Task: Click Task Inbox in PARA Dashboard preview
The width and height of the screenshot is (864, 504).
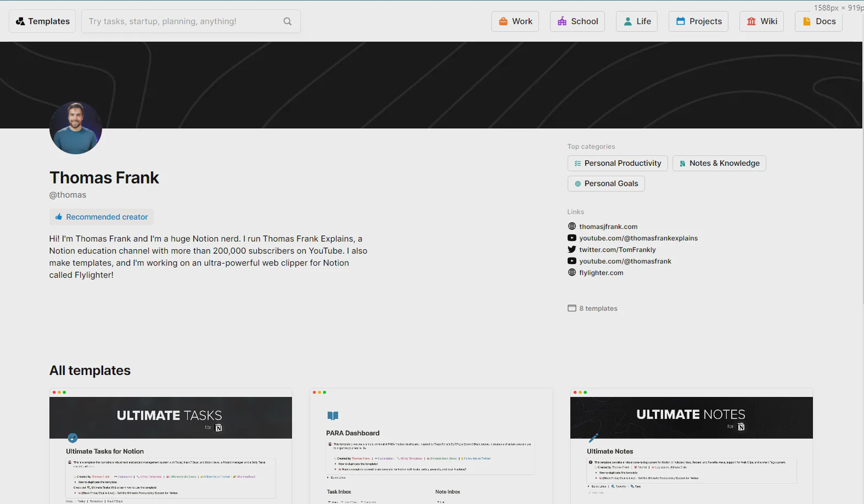Action: (x=339, y=492)
